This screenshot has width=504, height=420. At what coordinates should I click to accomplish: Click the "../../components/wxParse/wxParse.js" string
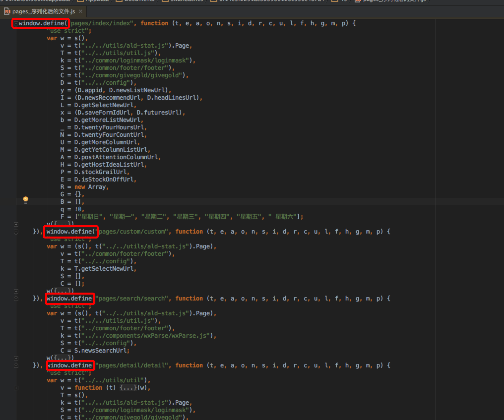click(146, 336)
